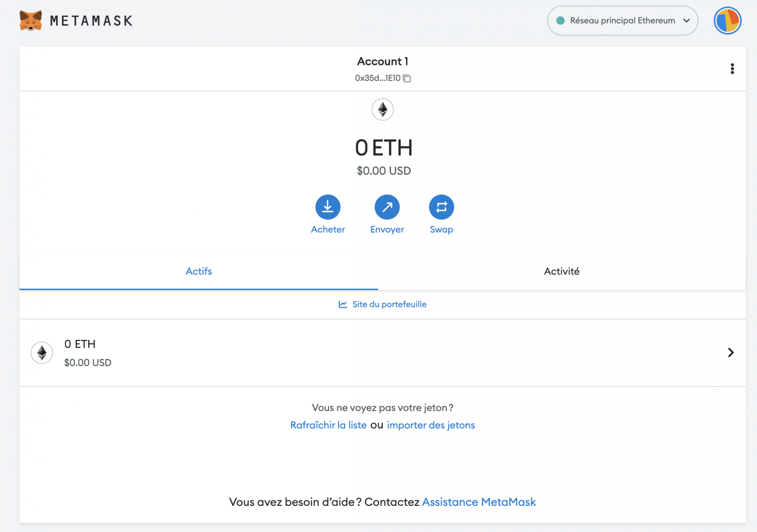Expand the ETH asset row with the chevron
The image size is (757, 532).
tap(731, 353)
